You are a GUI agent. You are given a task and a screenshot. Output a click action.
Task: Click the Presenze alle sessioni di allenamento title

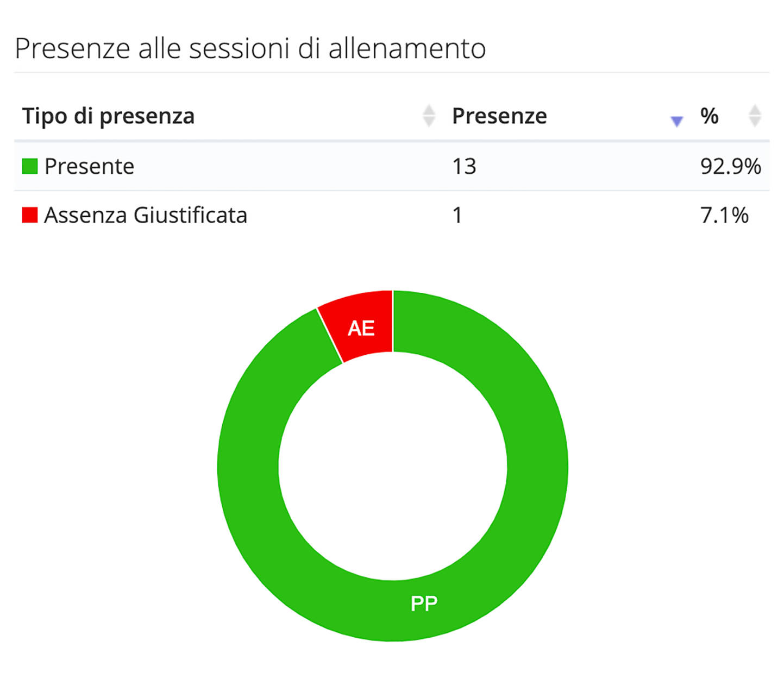251,47
